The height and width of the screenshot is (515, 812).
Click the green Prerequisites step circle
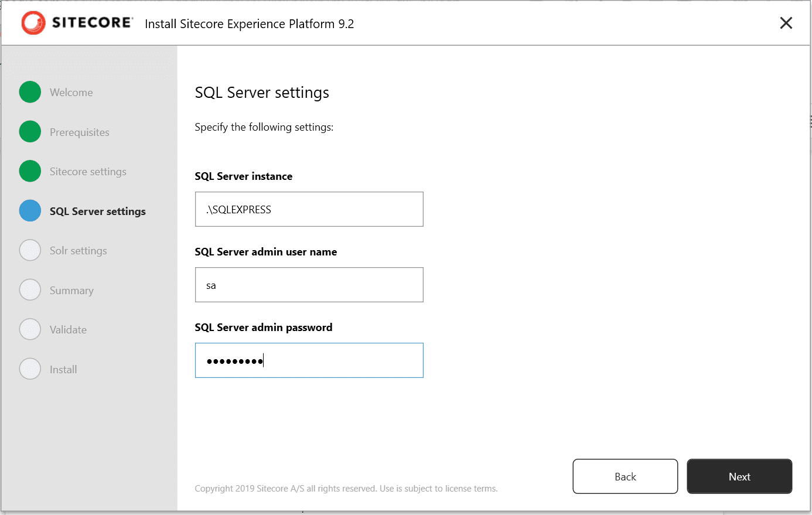[30, 132]
